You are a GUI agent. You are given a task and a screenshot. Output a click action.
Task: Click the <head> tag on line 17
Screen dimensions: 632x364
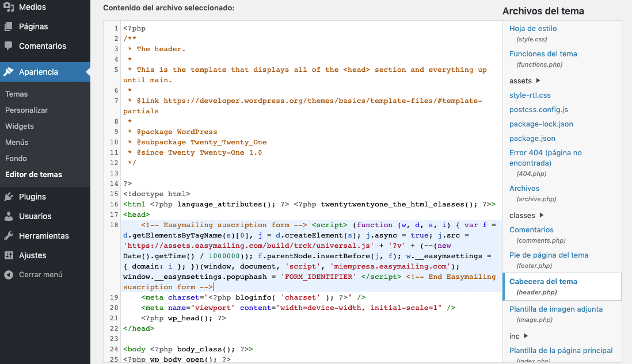tap(136, 214)
